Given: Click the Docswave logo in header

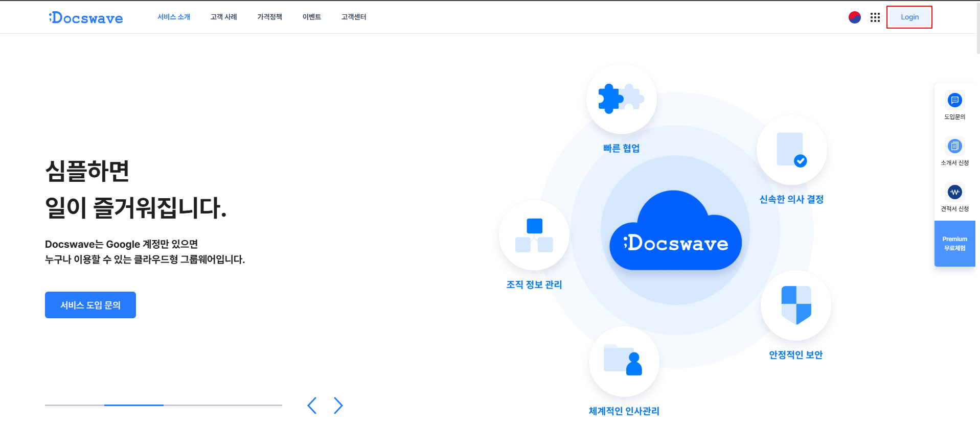Looking at the screenshot, I should (x=86, y=17).
